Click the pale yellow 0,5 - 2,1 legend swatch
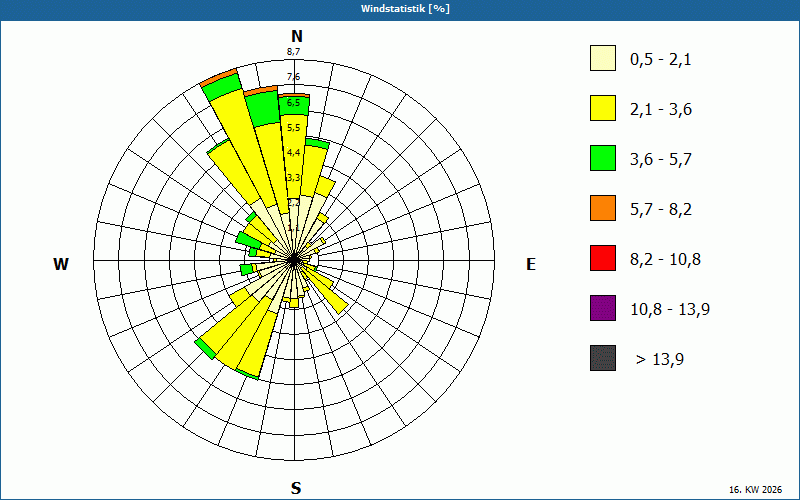Viewport: 800px width, 500px height. (x=603, y=58)
